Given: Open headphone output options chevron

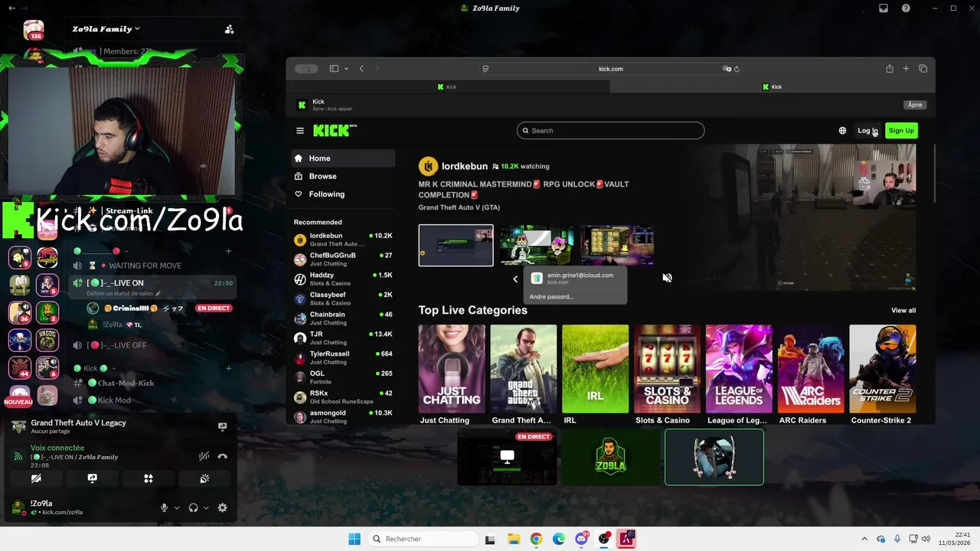Looking at the screenshot, I should pyautogui.click(x=206, y=507).
